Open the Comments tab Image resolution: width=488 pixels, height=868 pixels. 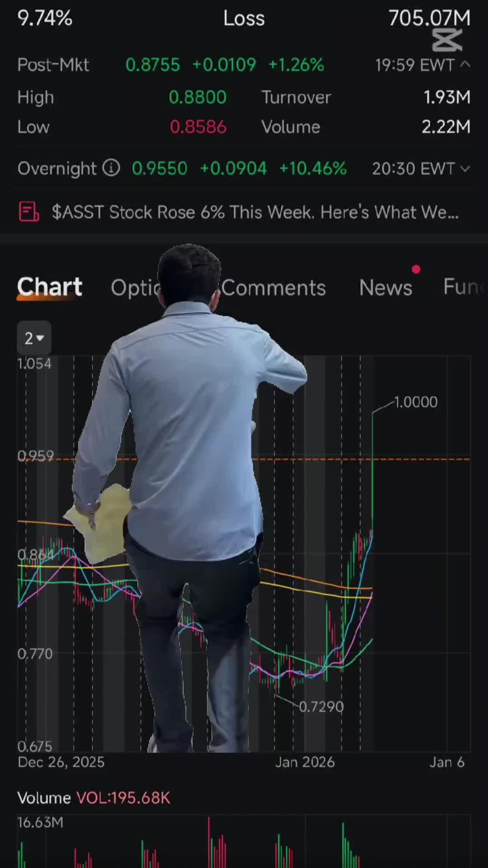[273, 288]
